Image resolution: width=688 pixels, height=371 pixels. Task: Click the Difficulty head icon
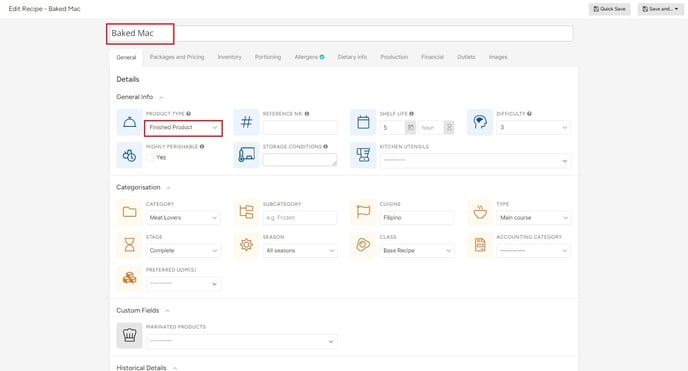point(480,122)
